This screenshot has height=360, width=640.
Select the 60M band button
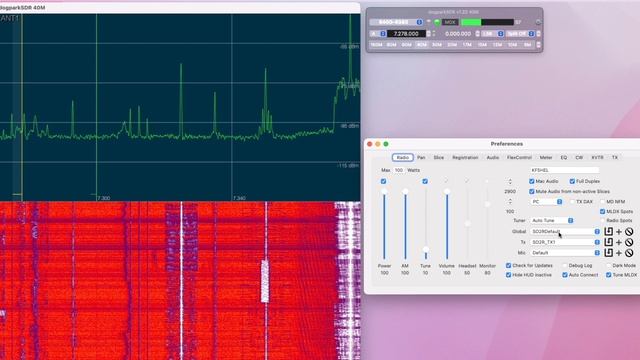pyautogui.click(x=407, y=44)
